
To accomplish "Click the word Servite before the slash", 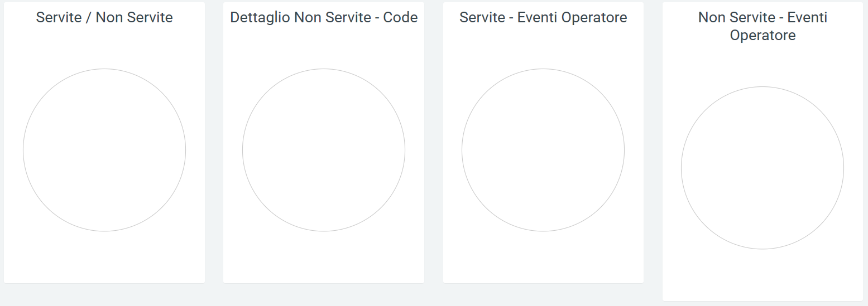I will tap(59, 17).
